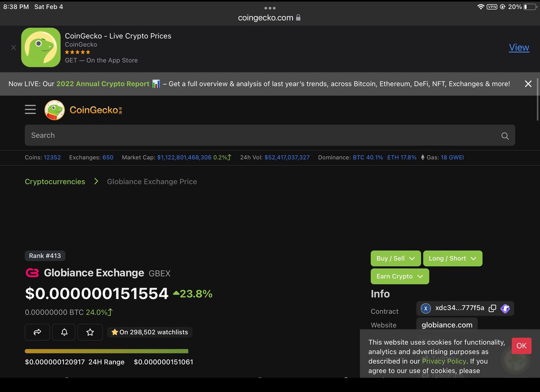Click the On 298,502 watchlists badge

150,332
